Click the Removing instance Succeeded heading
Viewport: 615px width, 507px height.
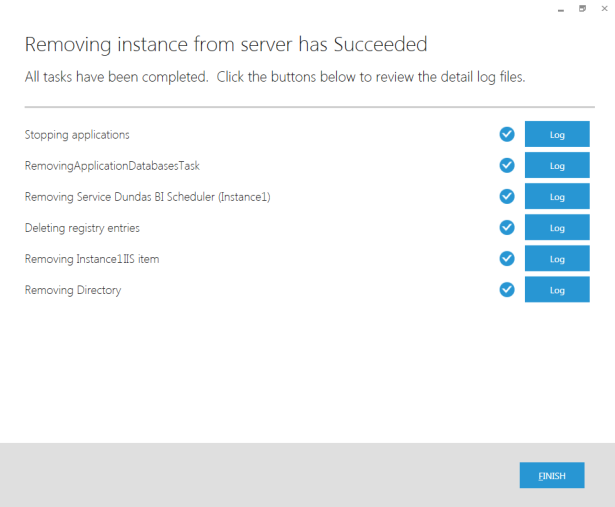pyautogui.click(x=226, y=44)
